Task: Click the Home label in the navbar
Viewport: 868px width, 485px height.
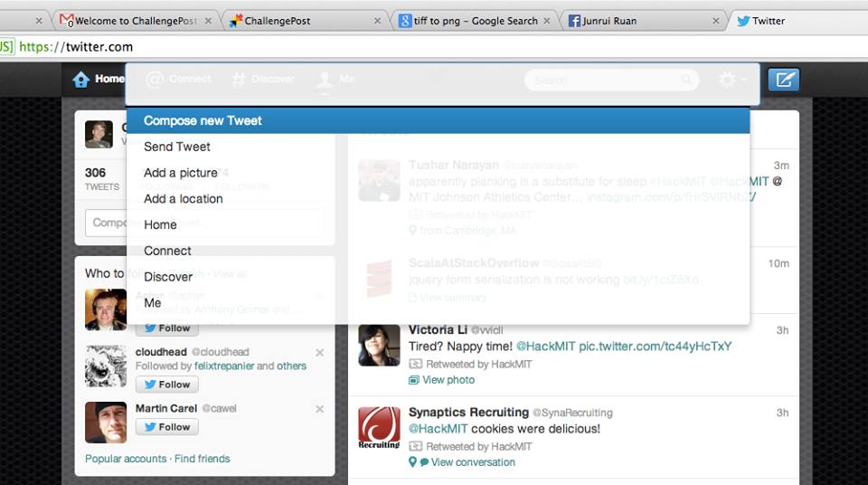Action: [x=109, y=79]
